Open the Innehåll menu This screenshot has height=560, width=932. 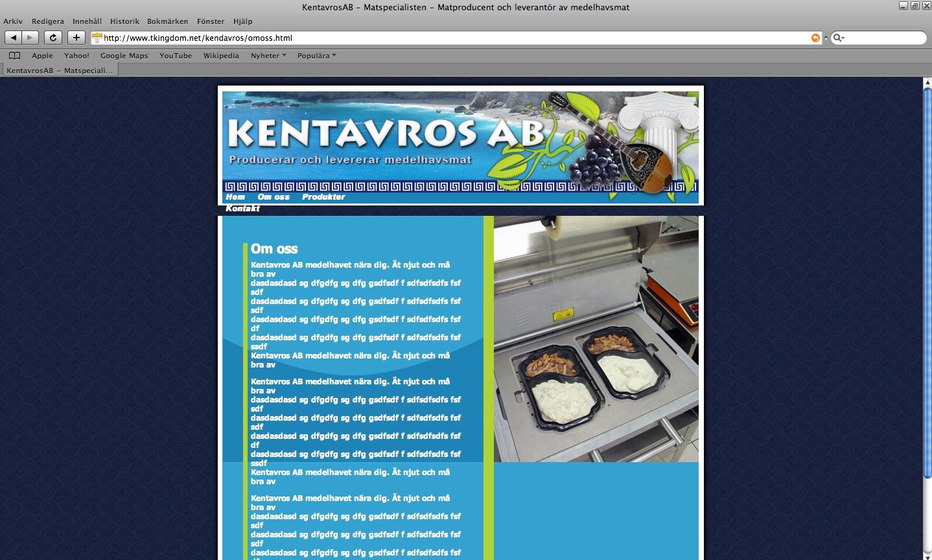click(87, 21)
